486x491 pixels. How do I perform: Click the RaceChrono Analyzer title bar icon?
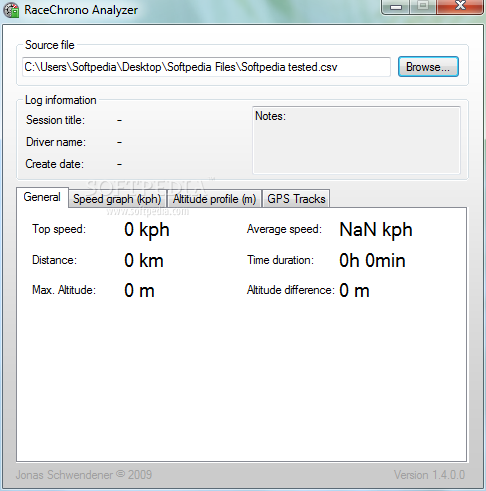(x=11, y=10)
